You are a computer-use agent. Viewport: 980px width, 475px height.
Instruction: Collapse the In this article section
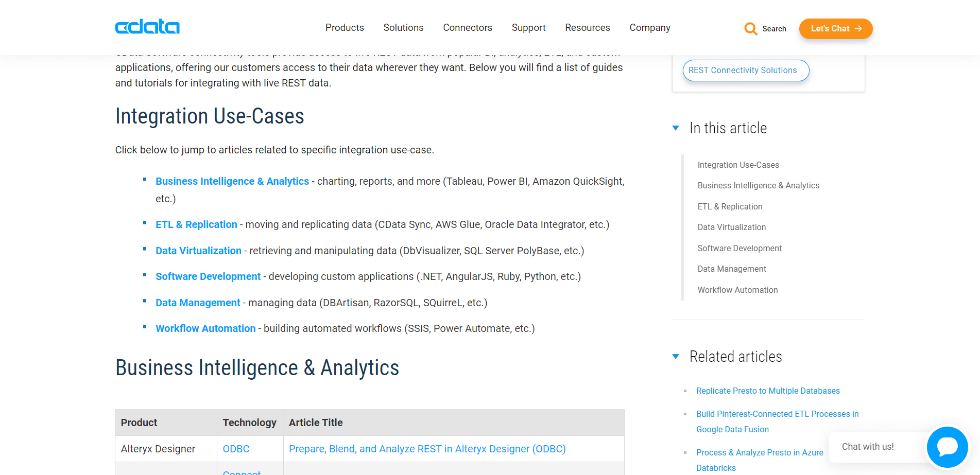pos(676,128)
